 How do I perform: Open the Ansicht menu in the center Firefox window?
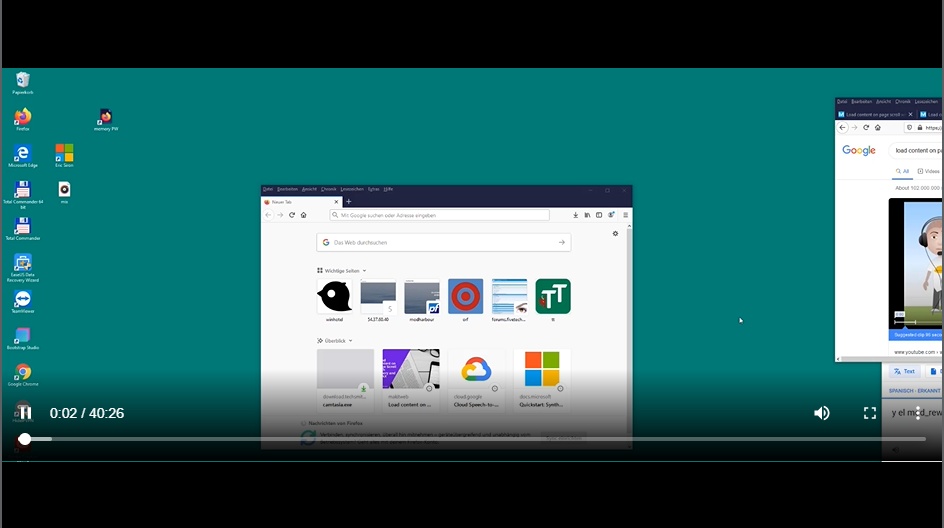[x=309, y=189]
